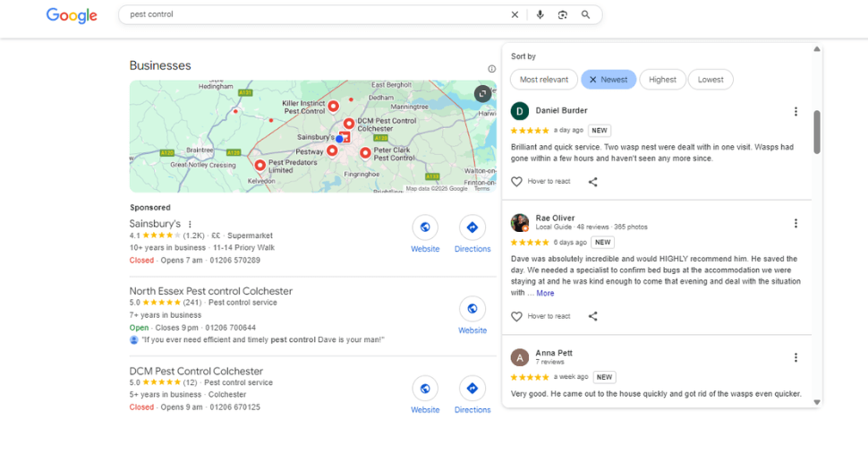Open Anna Pett review options menu

pos(796,358)
